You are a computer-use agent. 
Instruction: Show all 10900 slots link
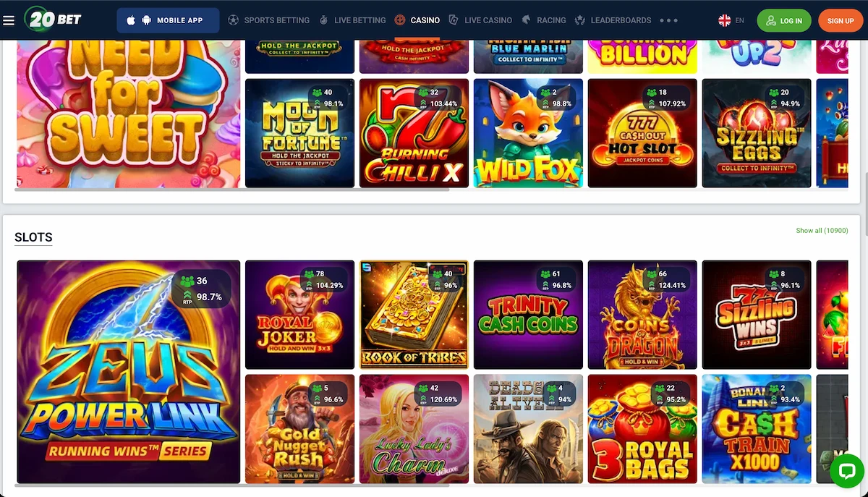[822, 231]
